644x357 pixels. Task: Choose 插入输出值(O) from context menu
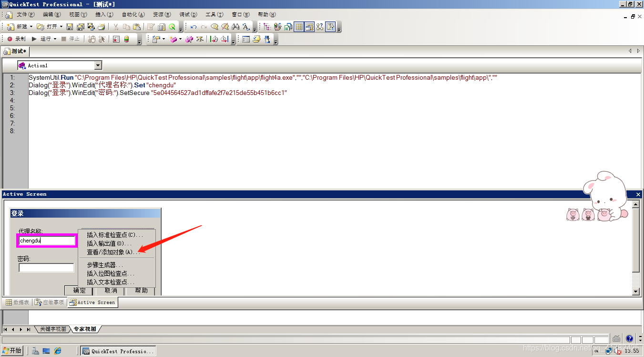117,243
